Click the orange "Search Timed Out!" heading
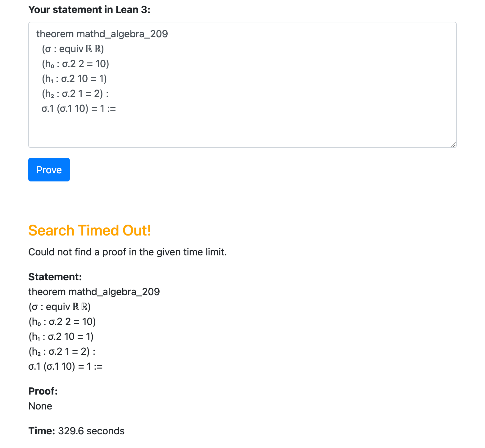Image resolution: width=485 pixels, height=448 pixels. (89, 231)
